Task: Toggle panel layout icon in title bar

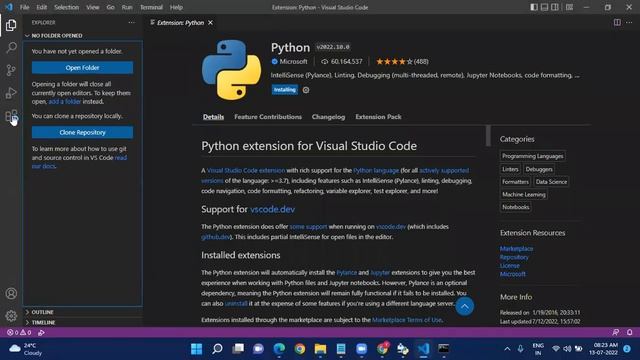Action: (544, 7)
